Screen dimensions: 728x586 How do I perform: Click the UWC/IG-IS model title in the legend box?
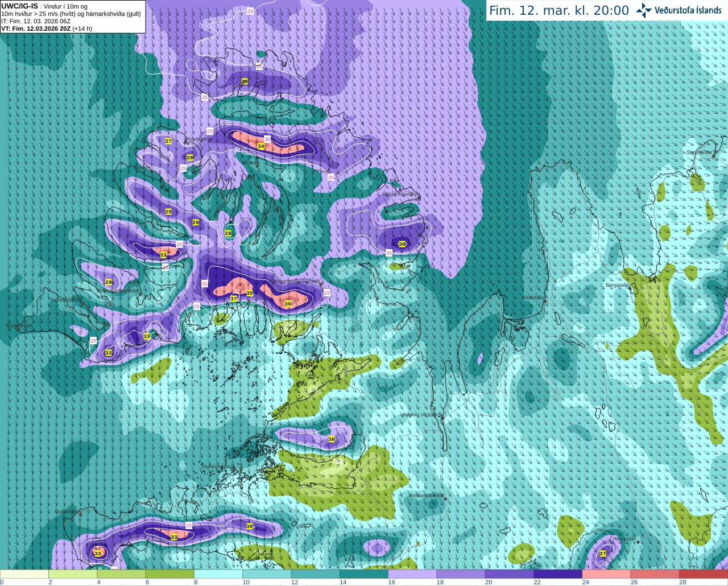19,6
